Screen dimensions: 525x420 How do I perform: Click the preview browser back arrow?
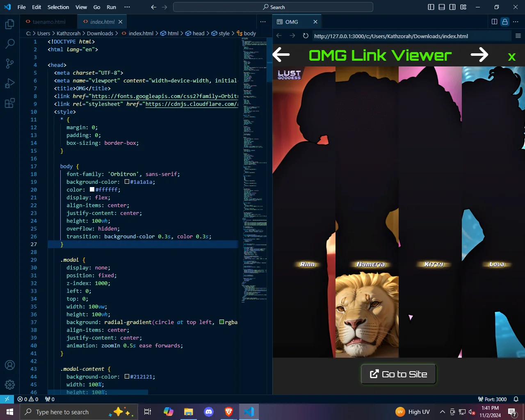(279, 36)
